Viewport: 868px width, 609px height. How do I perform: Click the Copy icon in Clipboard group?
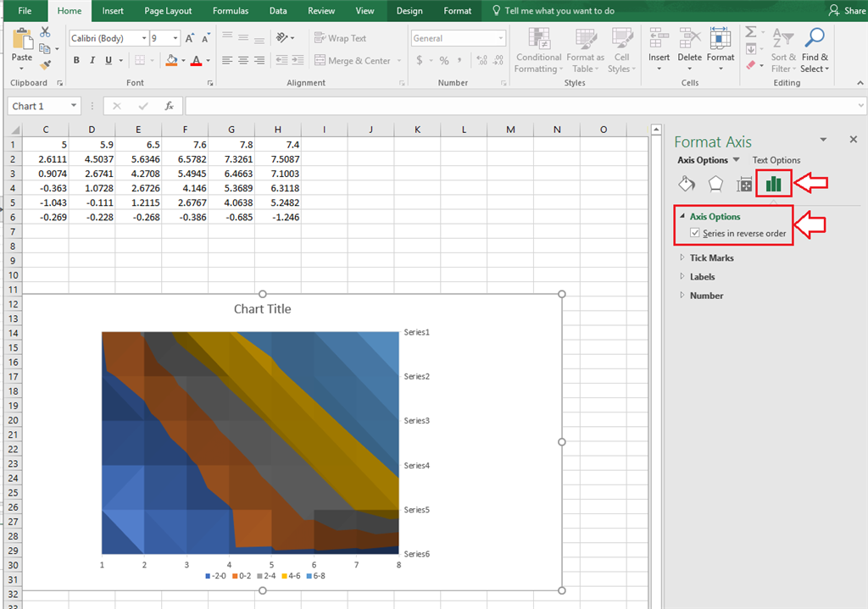[x=46, y=48]
